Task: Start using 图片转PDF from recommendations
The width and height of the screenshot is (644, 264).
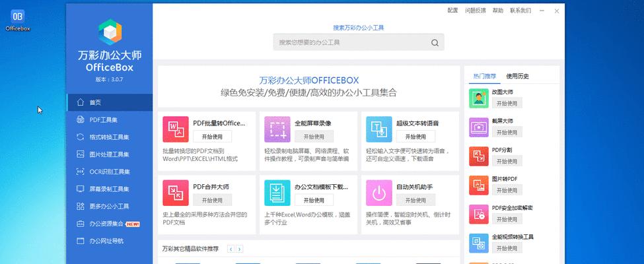Action: pyautogui.click(x=507, y=190)
